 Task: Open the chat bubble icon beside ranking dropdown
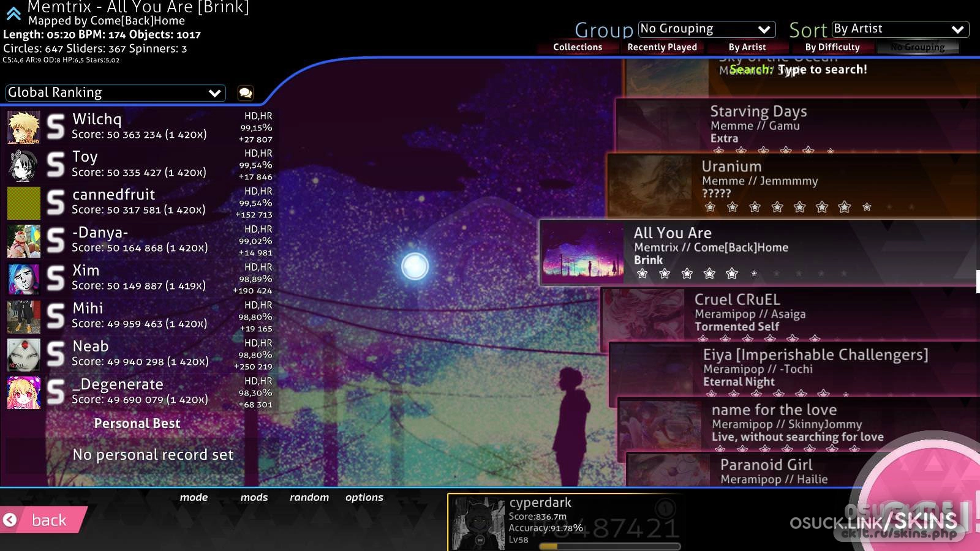(246, 93)
